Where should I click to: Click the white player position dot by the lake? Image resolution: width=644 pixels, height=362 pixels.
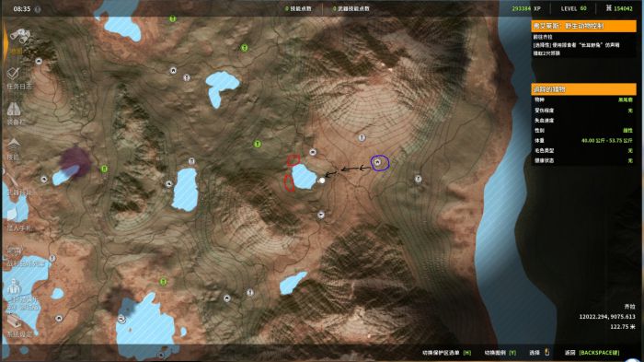pyautogui.click(x=322, y=181)
